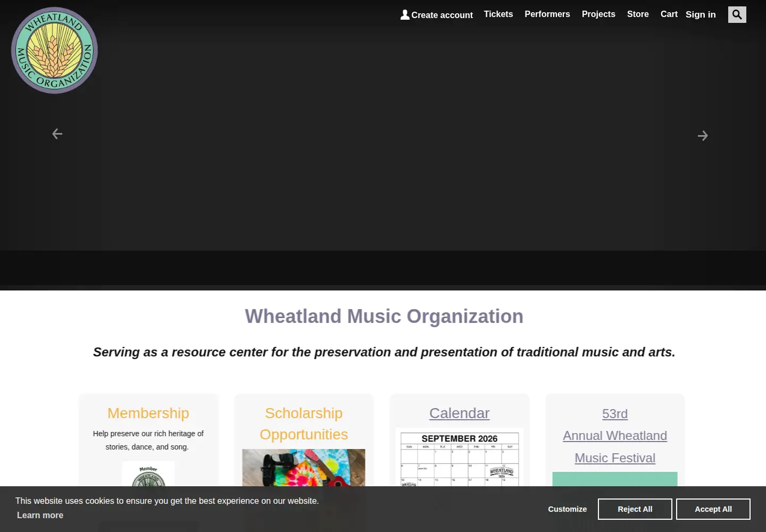Open the Membership card heading
Screen dimensions: 766x532
click(x=148, y=413)
